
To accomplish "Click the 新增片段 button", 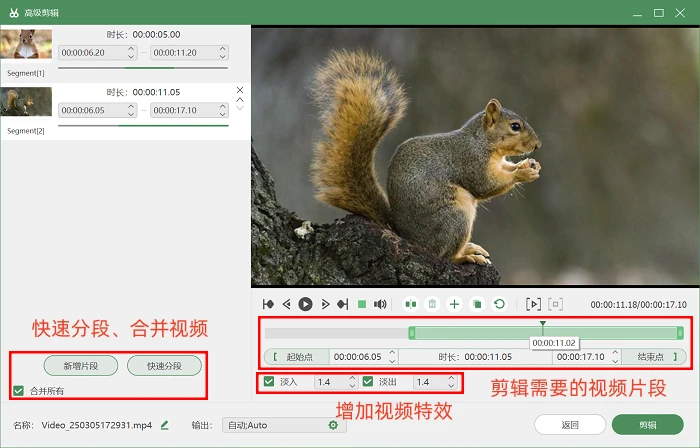I will coord(81,366).
